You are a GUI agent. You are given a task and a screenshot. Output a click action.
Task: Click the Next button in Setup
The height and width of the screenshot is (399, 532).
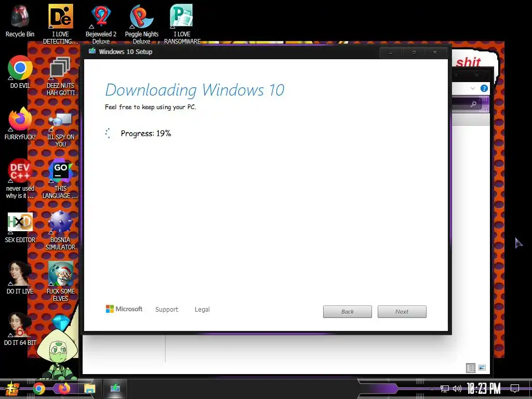pos(402,312)
